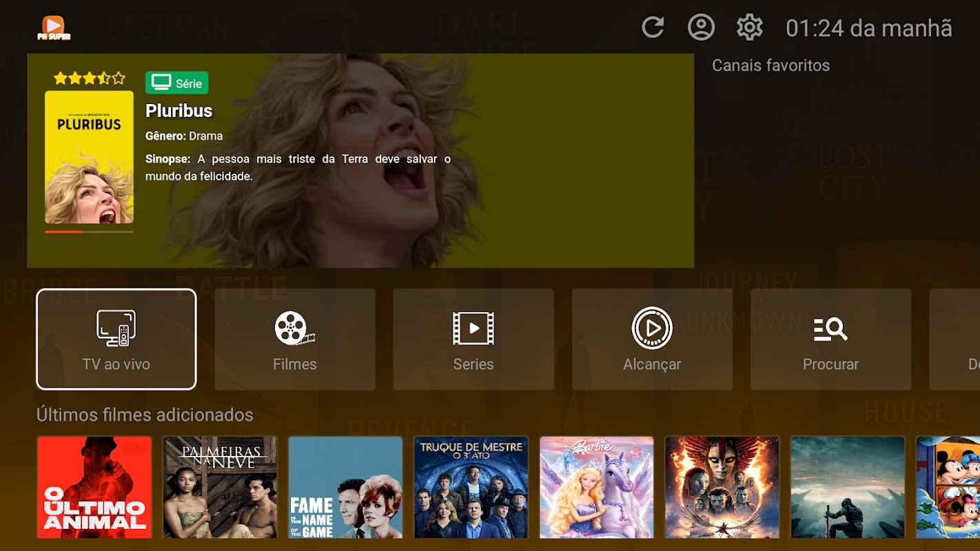Select the Filmes film reel icon
The width and height of the screenshot is (980, 551).
point(295,328)
